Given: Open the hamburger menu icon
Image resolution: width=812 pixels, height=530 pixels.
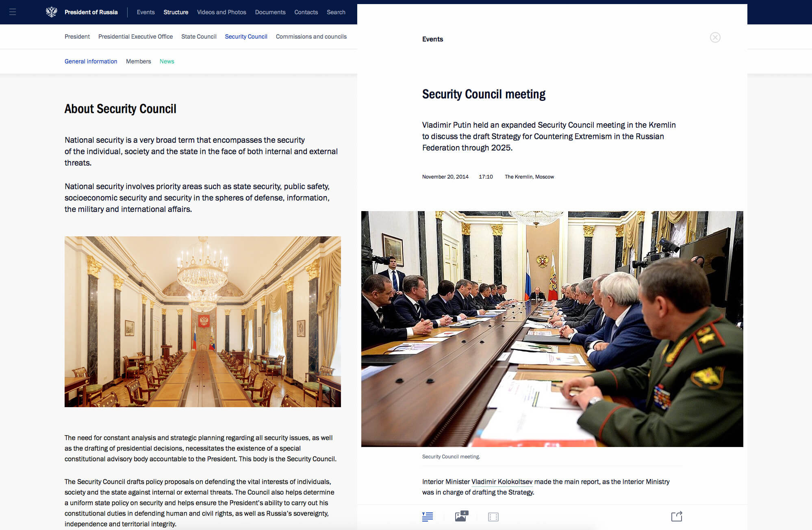Looking at the screenshot, I should point(13,12).
